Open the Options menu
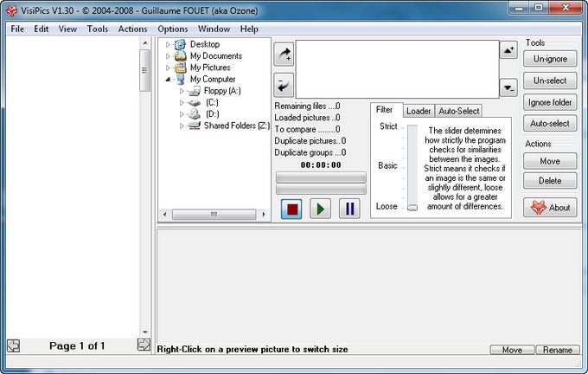Image resolution: width=588 pixels, height=374 pixels. pos(172,29)
